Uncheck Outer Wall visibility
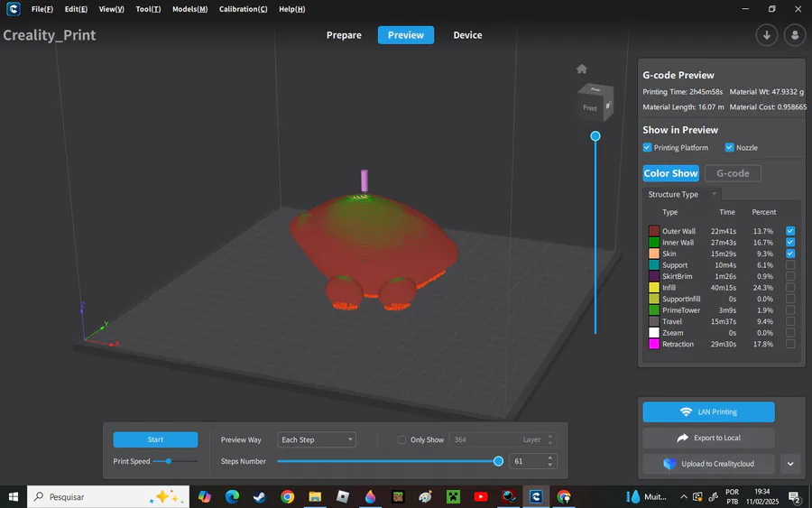 (x=790, y=231)
